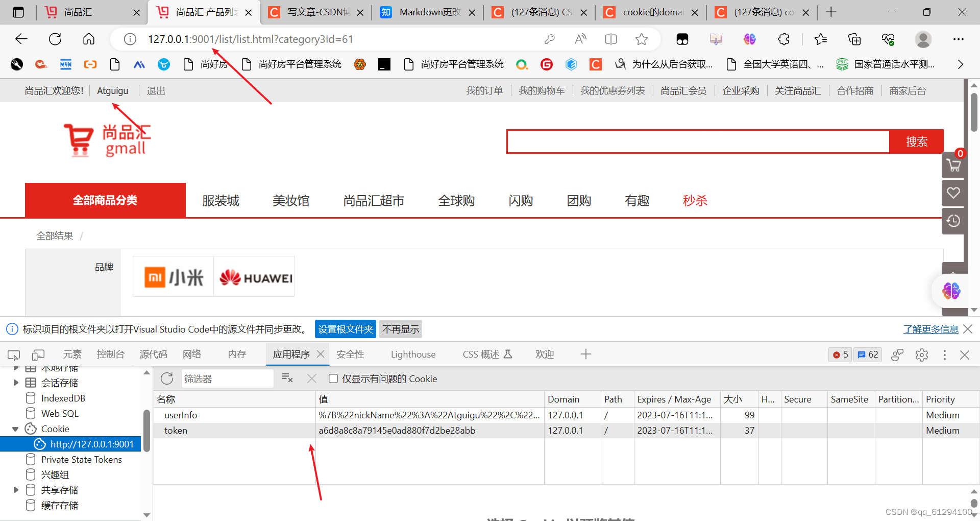
Task: Open 秒杀 navigation item
Action: 695,201
